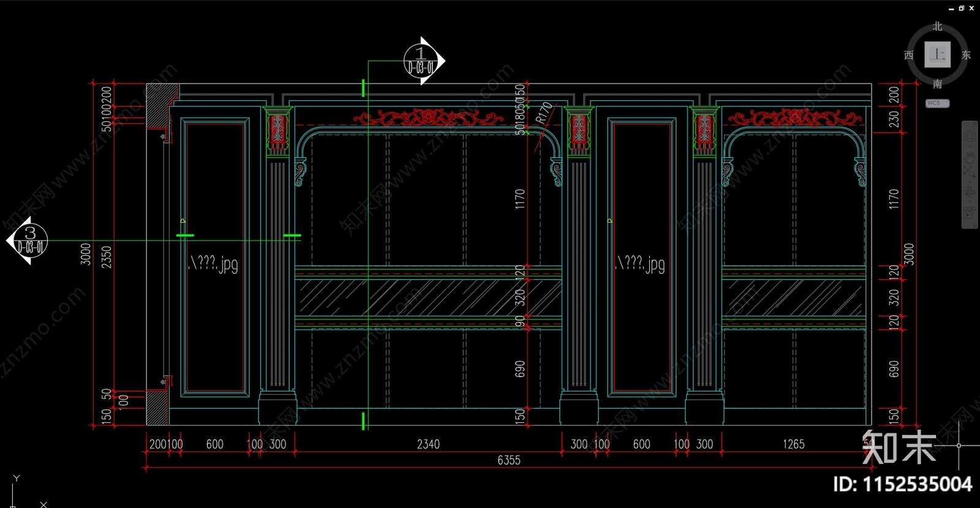Open the SteeringWheels tool in navigation bar

pyautogui.click(x=970, y=137)
